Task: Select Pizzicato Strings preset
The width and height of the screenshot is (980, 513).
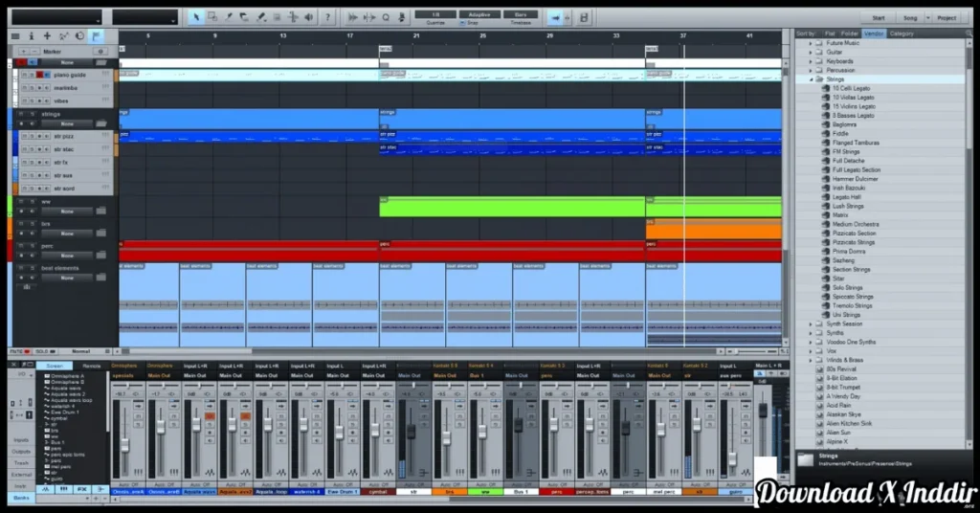Action: click(853, 242)
